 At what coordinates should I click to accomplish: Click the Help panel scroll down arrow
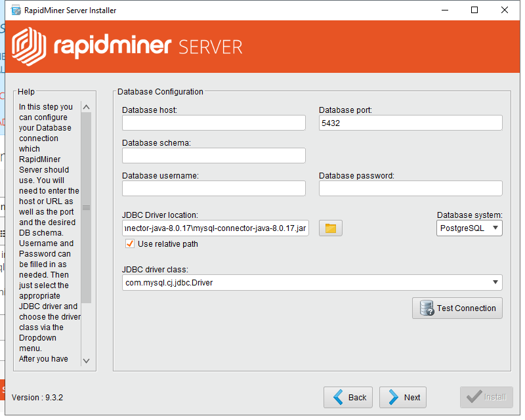tap(86, 361)
